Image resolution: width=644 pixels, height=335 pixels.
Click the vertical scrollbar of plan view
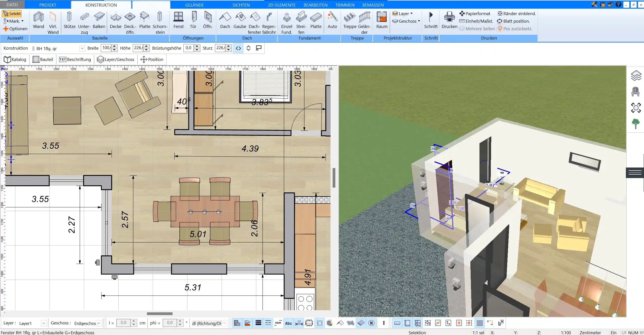[x=334, y=178]
